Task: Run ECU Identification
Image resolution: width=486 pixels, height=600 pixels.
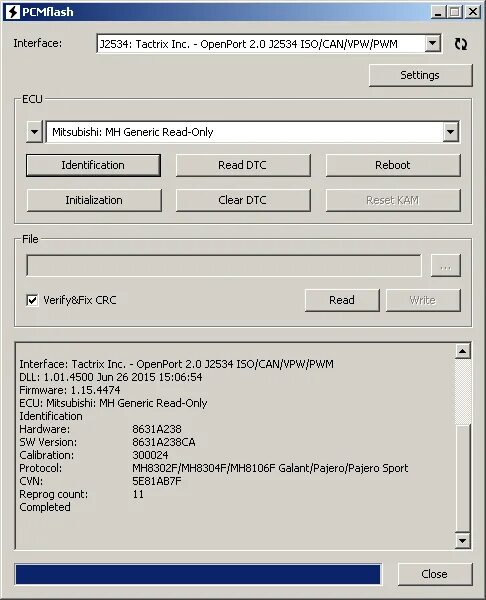Action: point(93,165)
